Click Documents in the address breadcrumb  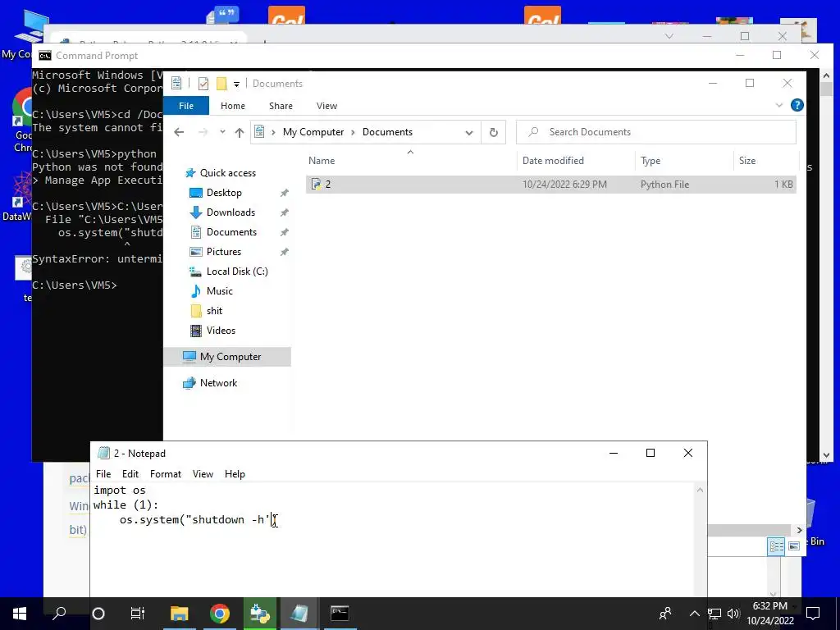(x=387, y=132)
